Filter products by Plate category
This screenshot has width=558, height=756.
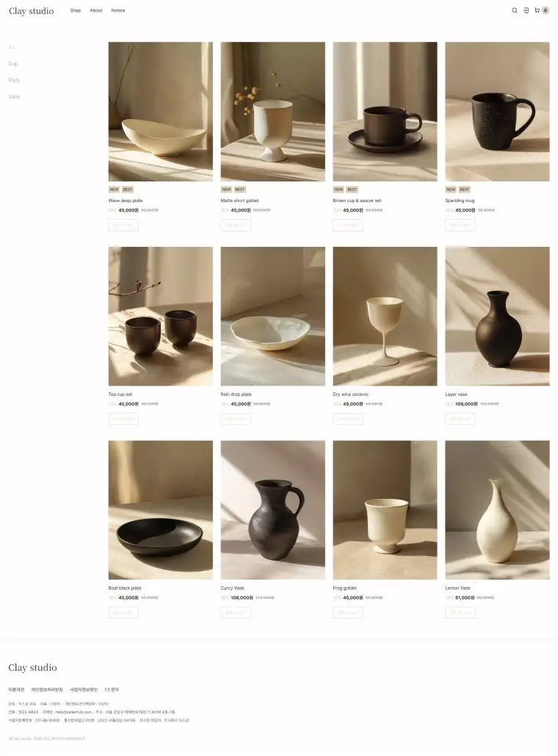point(14,80)
